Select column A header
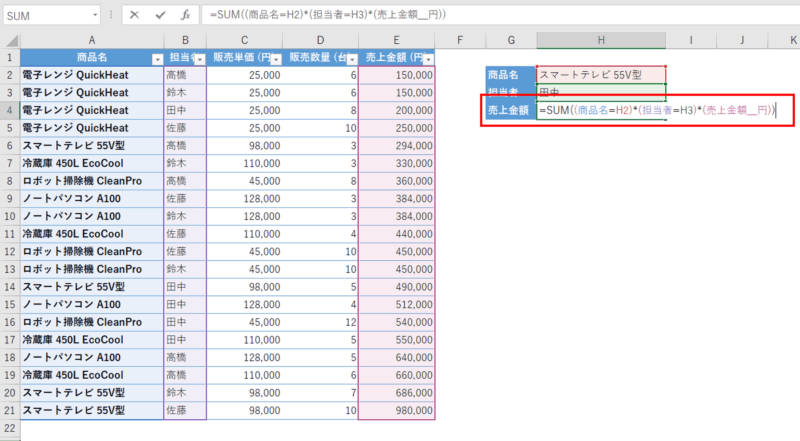The image size is (800, 441). click(91, 40)
